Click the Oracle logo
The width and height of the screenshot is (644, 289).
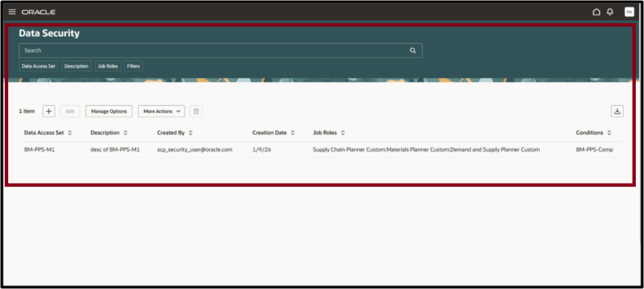click(39, 12)
